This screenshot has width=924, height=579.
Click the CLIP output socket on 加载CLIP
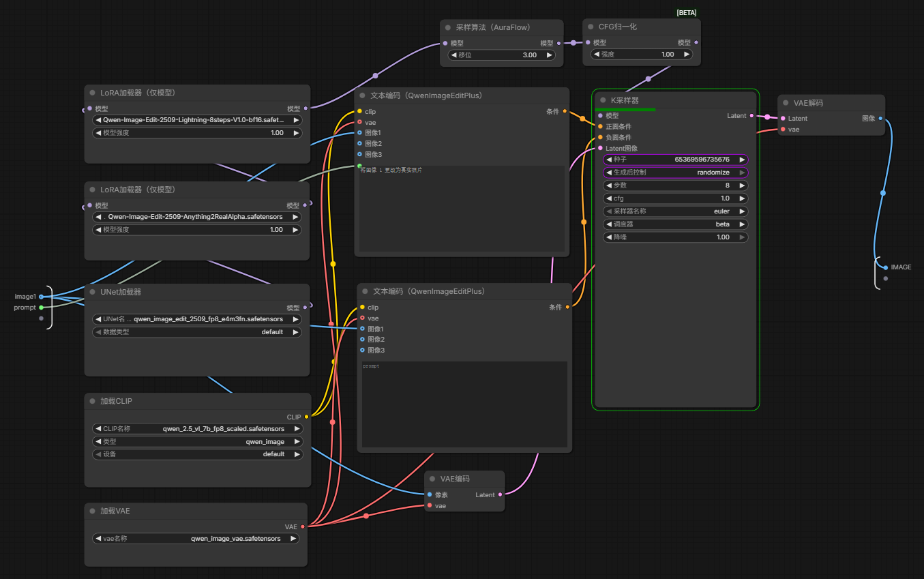coord(306,417)
